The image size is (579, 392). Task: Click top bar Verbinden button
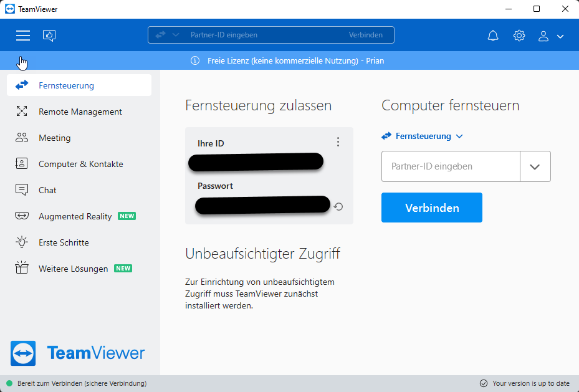tap(366, 35)
